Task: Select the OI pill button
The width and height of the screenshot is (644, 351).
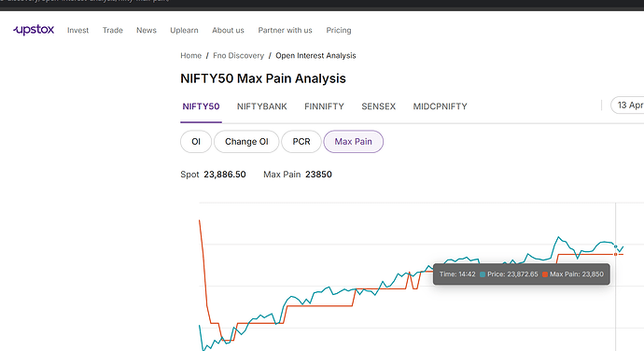Action: tap(196, 141)
